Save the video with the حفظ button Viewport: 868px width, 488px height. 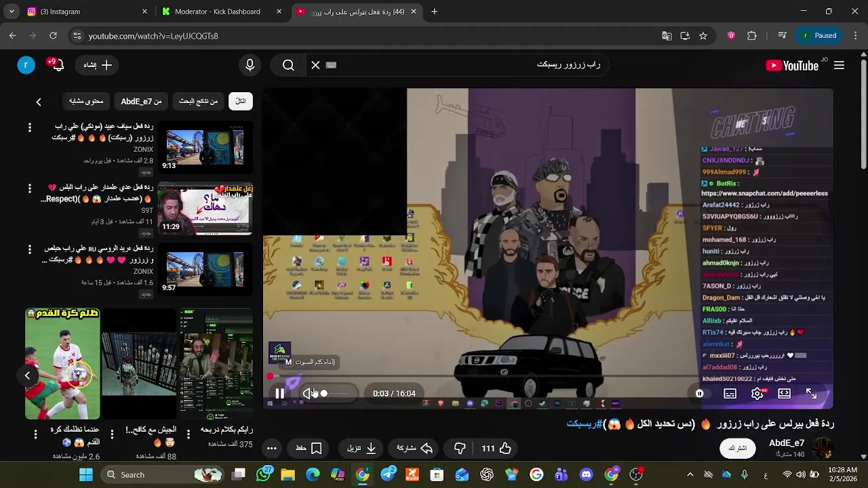tap(309, 448)
